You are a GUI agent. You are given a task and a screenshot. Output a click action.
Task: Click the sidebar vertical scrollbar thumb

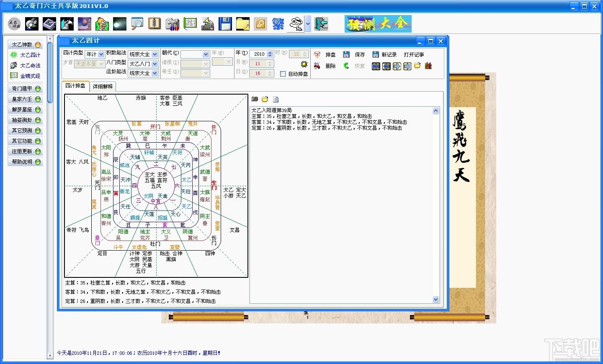50,73
